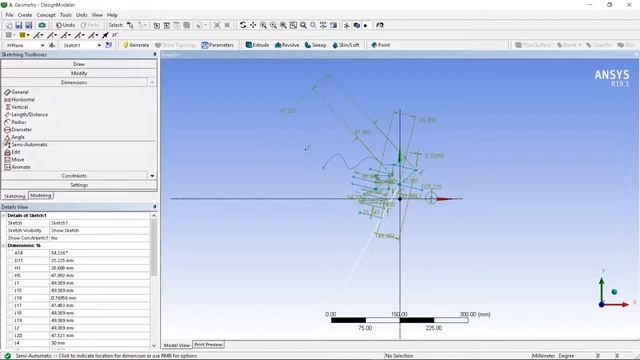Select the Angle dimension tool
Viewport: 640px width, 360px height.
coord(14,137)
